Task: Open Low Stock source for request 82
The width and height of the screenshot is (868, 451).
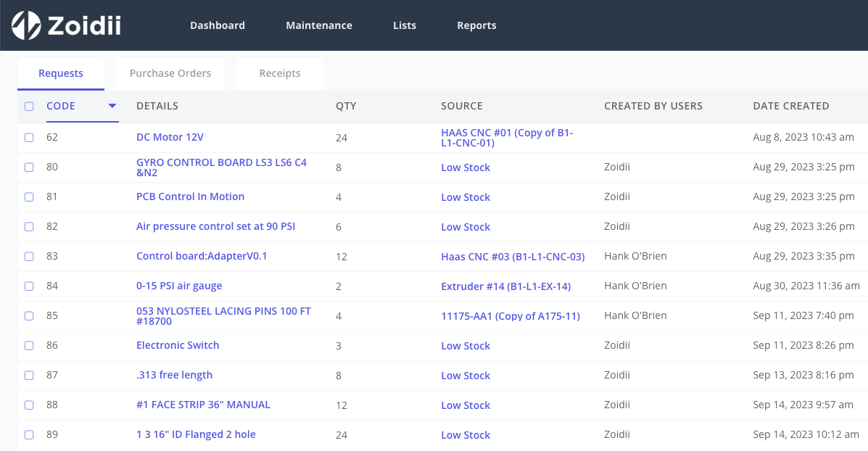Action: [466, 227]
